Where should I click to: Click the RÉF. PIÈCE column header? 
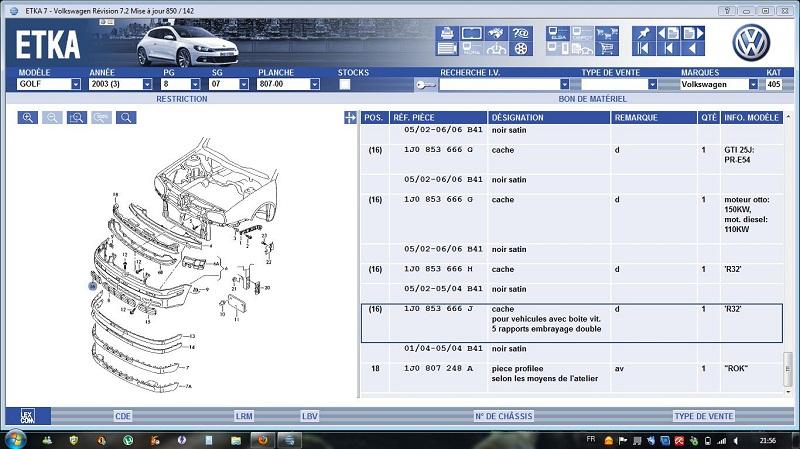pyautogui.click(x=438, y=117)
